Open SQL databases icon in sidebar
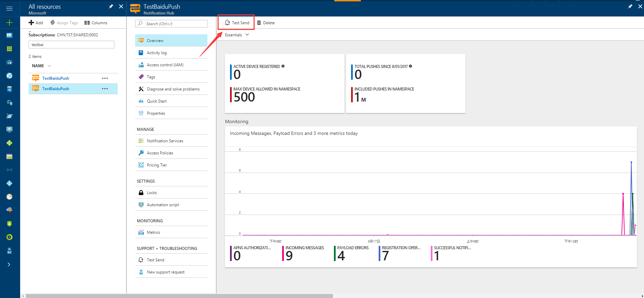This screenshot has width=644, height=298. click(9, 89)
